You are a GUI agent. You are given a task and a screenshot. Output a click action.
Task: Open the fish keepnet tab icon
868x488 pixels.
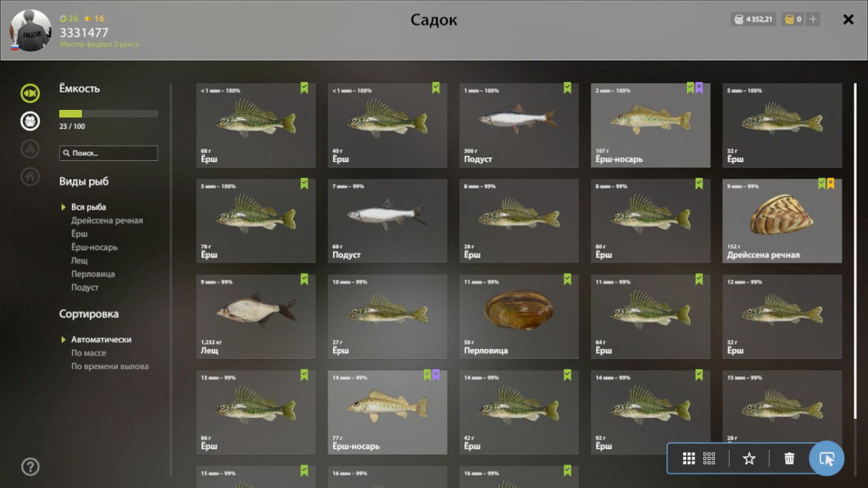30,93
